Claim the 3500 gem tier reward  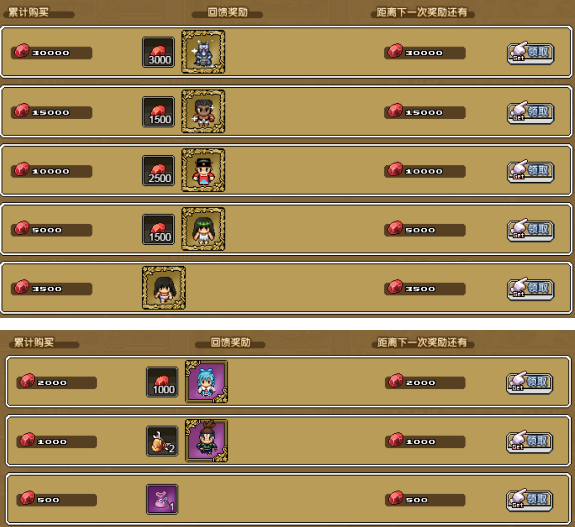point(530,289)
